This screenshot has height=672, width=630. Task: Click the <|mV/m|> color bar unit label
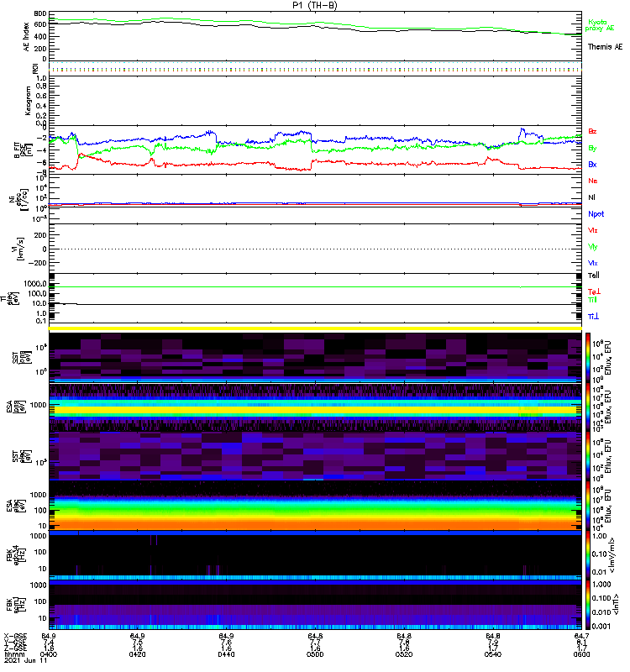click(x=613, y=556)
